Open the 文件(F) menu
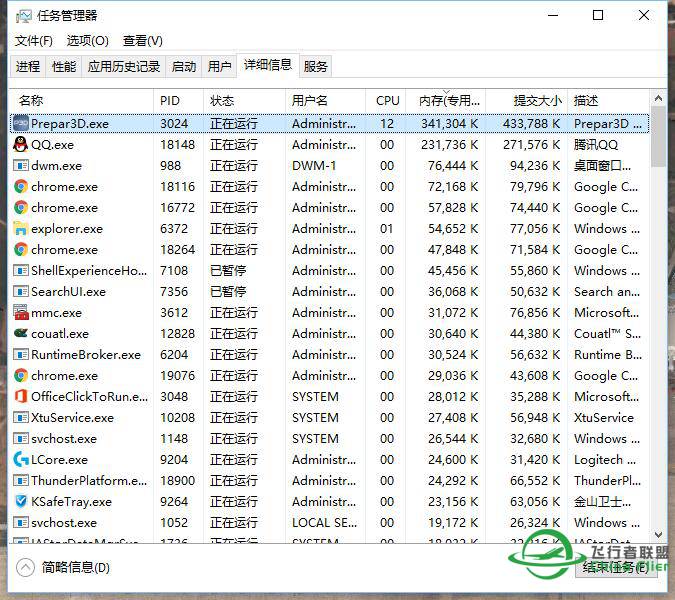Screen dimensions: 675x600 (34, 41)
